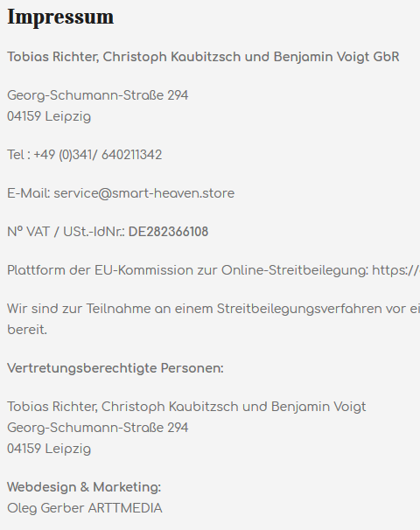Viewport: 420px width, 530px height.
Task: Click the second 04159 Leipzig line
Action: click(49, 450)
